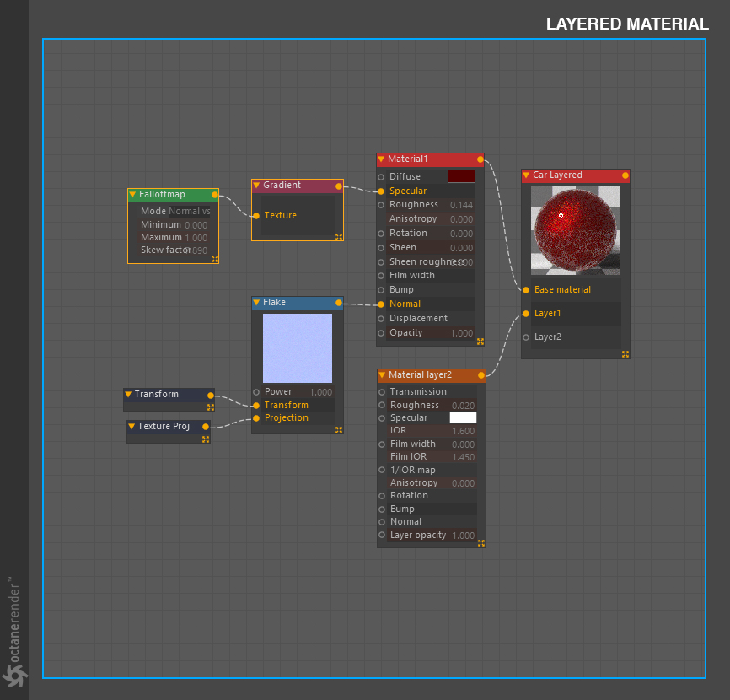
Task: Select the Car Layered node title
Action: coord(557,175)
